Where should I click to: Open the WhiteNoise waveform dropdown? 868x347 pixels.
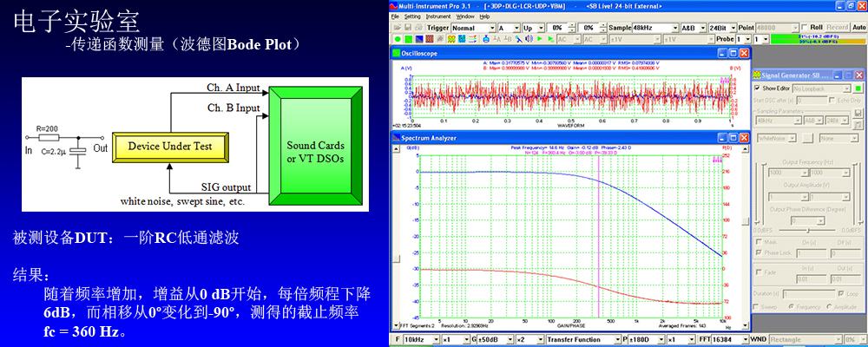777,138
